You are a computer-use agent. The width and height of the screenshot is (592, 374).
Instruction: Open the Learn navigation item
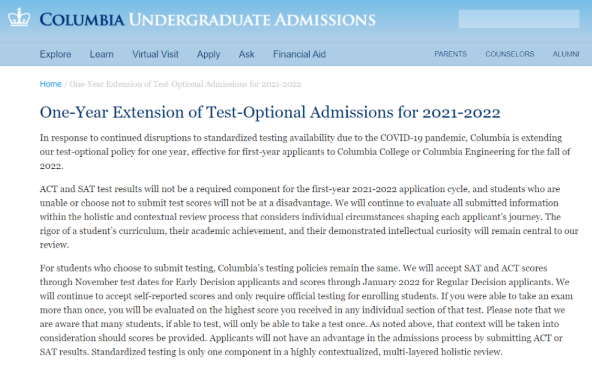[102, 54]
